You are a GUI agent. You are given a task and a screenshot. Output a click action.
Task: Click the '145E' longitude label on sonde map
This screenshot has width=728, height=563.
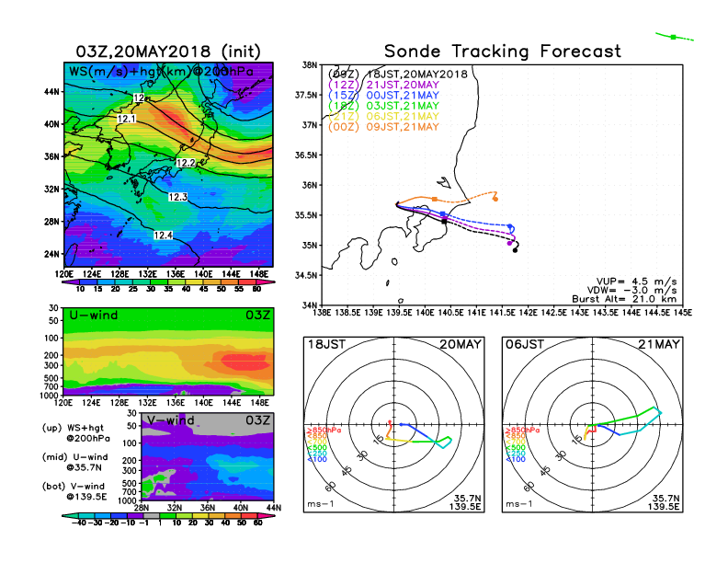click(683, 313)
